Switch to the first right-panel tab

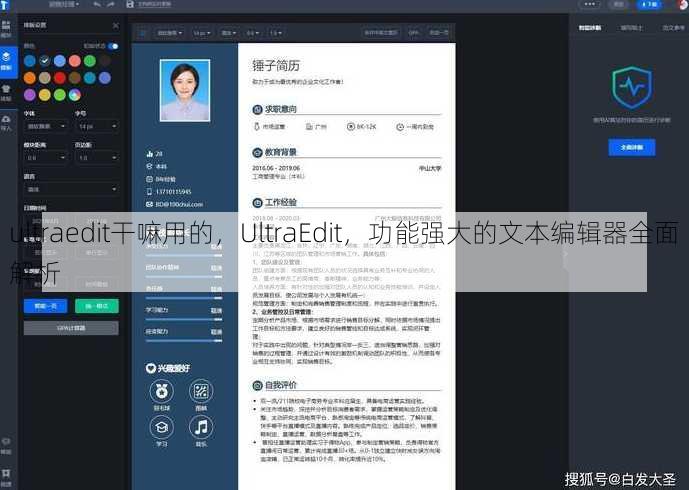(x=590, y=28)
